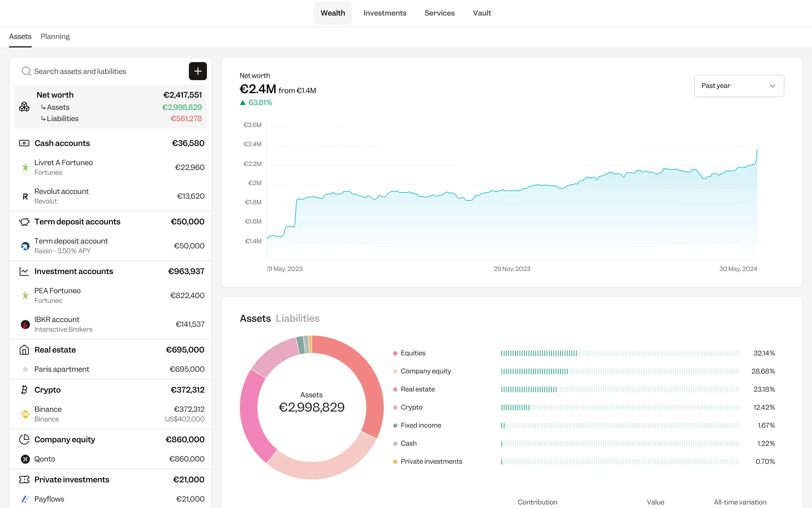Image resolution: width=812 pixels, height=508 pixels.
Task: Open the Qonto company equity row
Action: click(x=111, y=459)
